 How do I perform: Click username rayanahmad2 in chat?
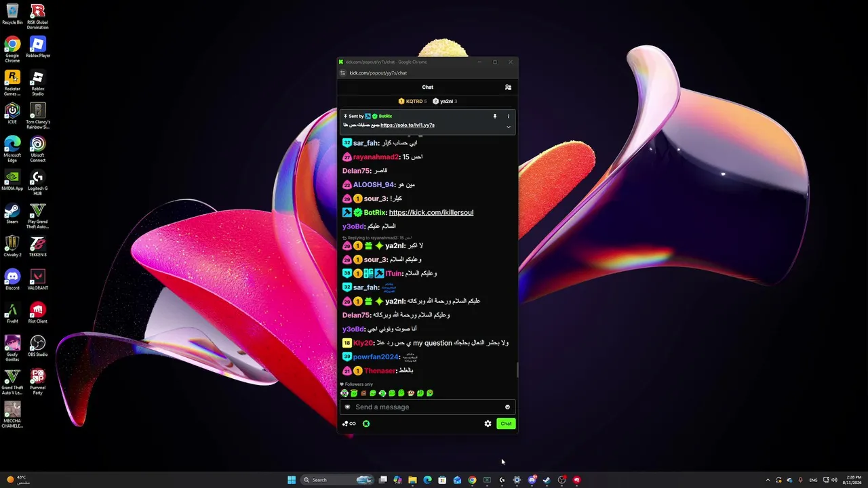click(376, 157)
